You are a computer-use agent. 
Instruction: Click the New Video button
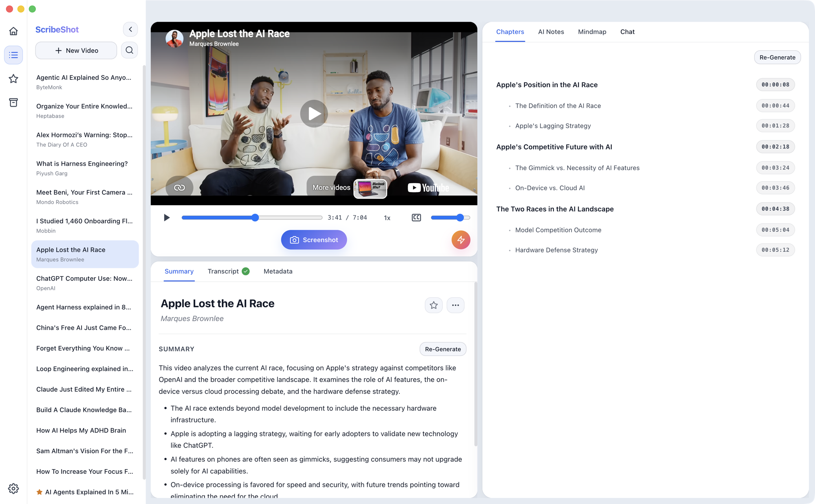76,50
